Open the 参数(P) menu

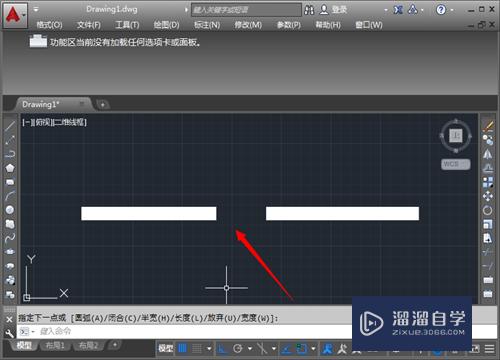coord(289,25)
